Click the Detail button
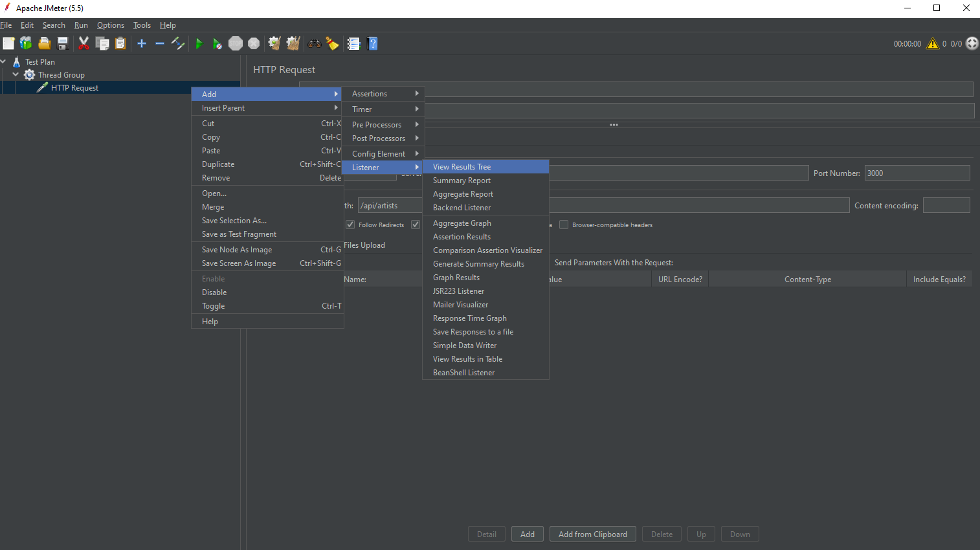The width and height of the screenshot is (980, 550). click(487, 534)
